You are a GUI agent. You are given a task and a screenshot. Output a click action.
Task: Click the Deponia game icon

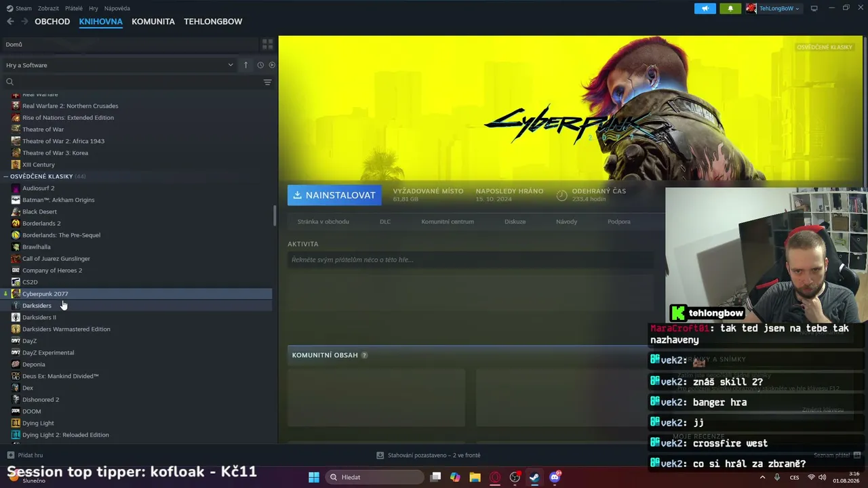click(16, 365)
